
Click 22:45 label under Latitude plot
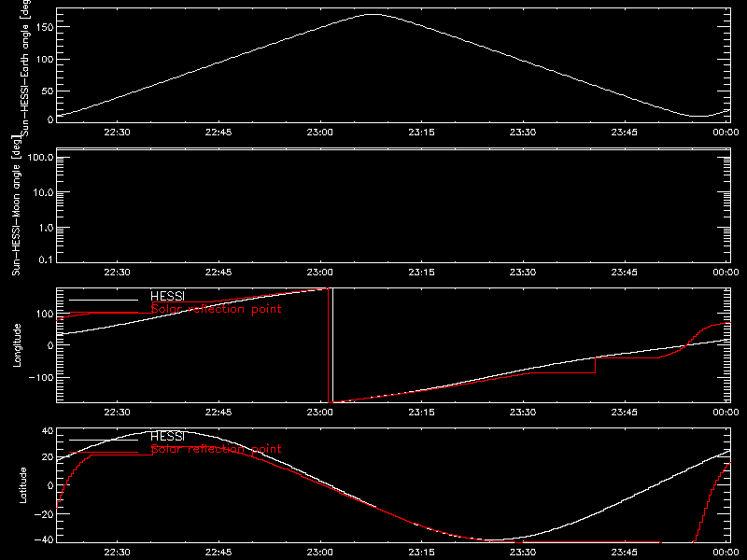click(218, 552)
